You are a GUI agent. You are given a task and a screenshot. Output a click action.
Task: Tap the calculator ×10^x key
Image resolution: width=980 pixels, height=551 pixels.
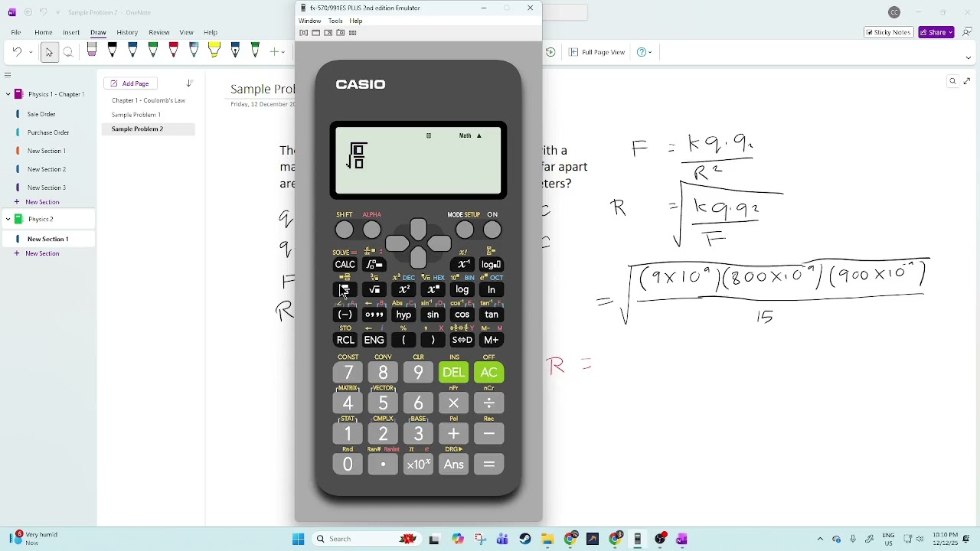click(x=418, y=465)
